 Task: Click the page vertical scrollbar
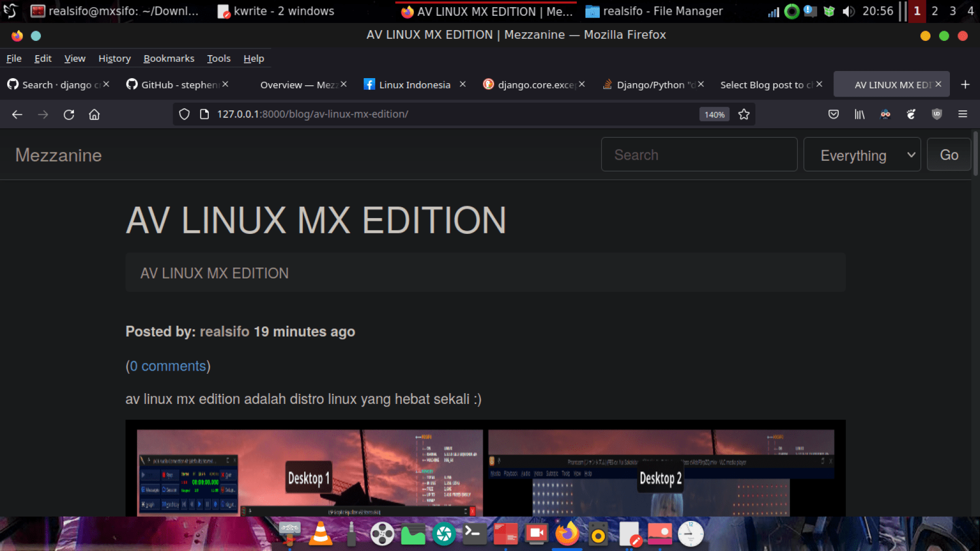tap(975, 153)
